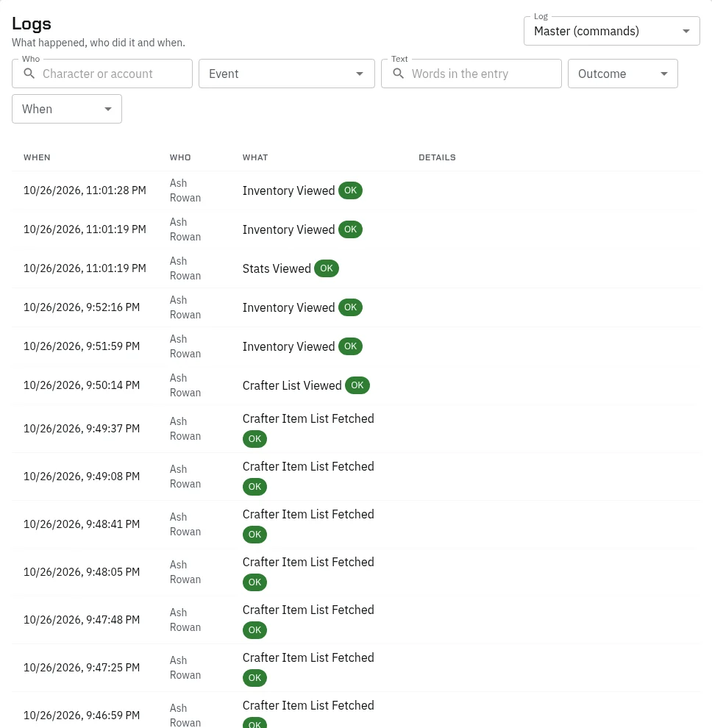The width and height of the screenshot is (712, 728).
Task: Select Crafter Item List Fetched at 9:48:05 PM
Action: (308, 563)
